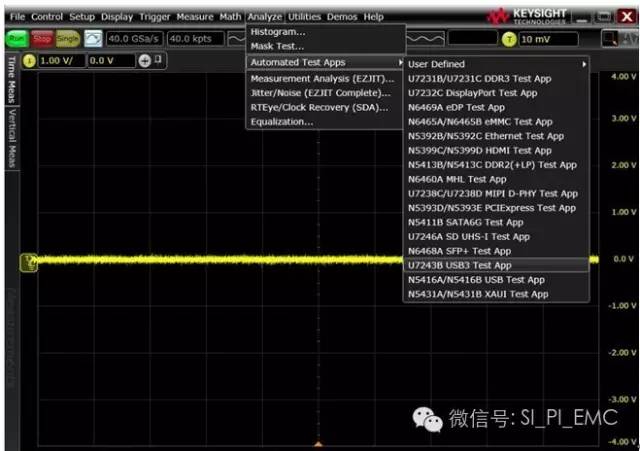This screenshot has height=451, width=640.
Task: Open the Trigger menu
Action: coord(155,17)
